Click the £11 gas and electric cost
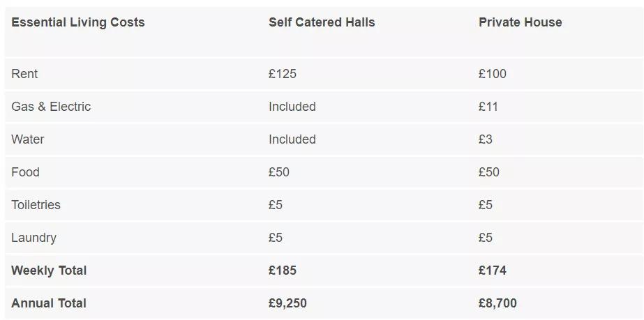Screen dimensions: 644x320 coord(488,107)
